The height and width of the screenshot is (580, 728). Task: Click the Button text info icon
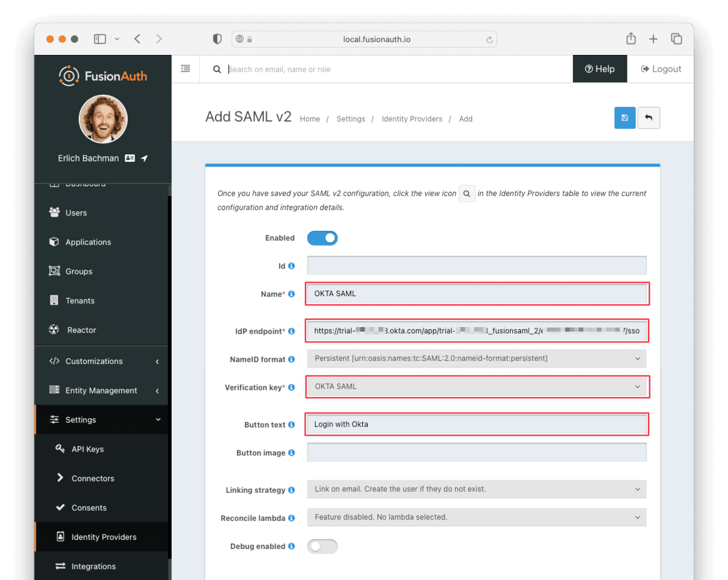291,424
